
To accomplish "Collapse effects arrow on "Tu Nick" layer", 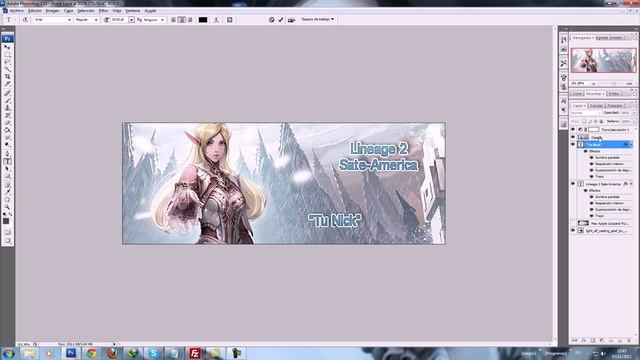I will tap(631, 144).
